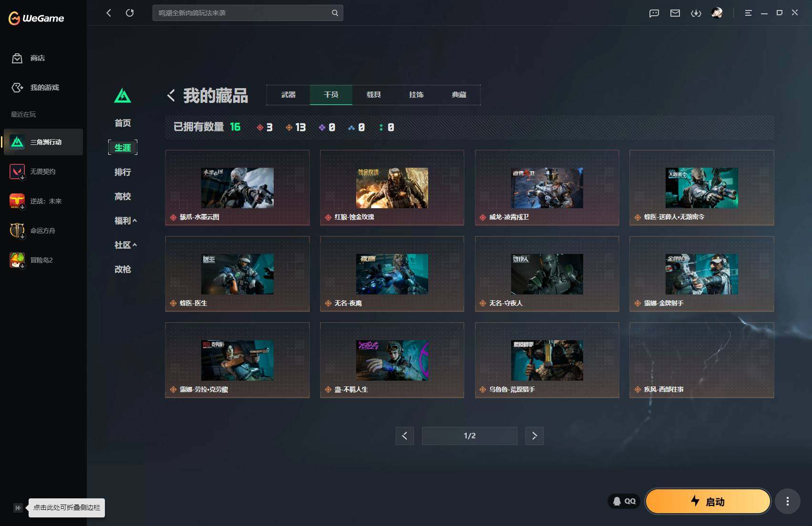Open the 露娜-金牌射手 skin card
Image resolution: width=812 pixels, height=526 pixels.
tap(702, 274)
